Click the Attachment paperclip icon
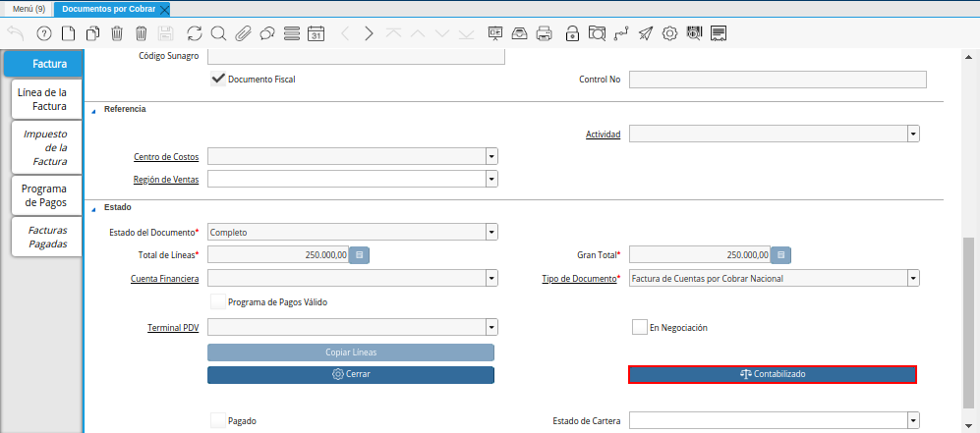Image resolution: width=980 pixels, height=433 pixels. point(243,33)
